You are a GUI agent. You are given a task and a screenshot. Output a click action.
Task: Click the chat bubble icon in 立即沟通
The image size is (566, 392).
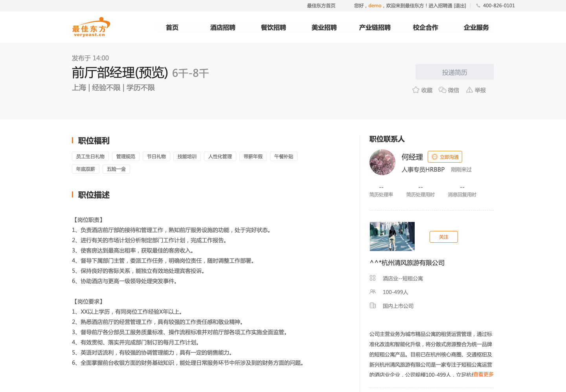pos(435,157)
